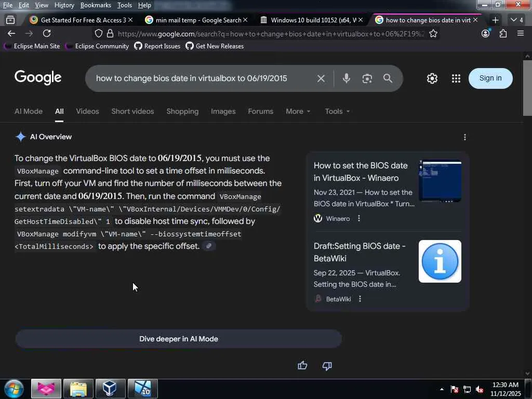
Task: Open Eclipse Community bookmark
Action: (x=97, y=46)
